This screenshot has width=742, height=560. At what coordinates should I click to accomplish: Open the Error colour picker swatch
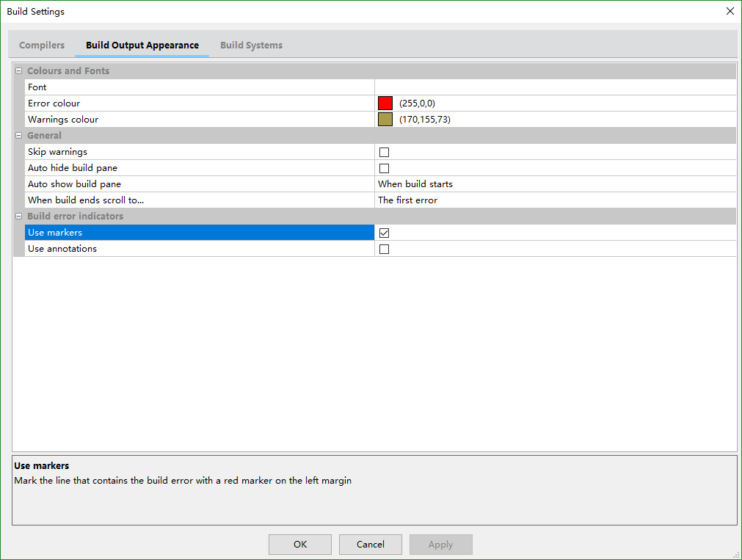click(x=385, y=103)
